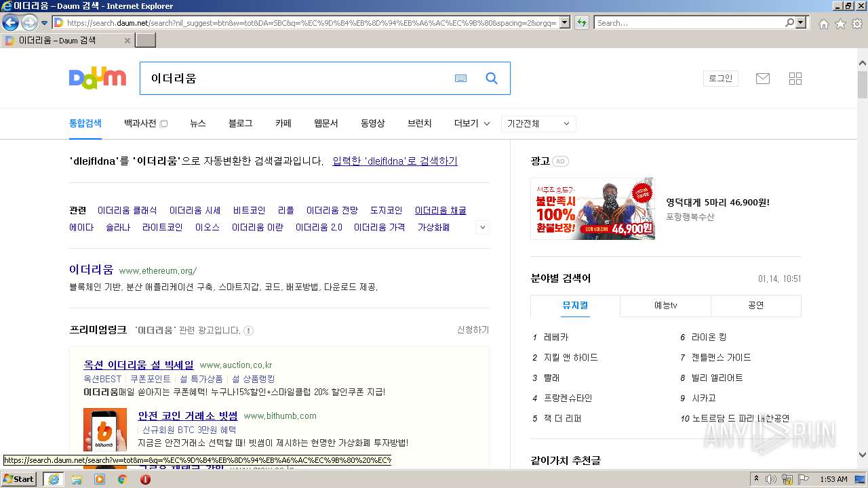Click the search magnifier button
Image resolution: width=868 pixels, height=488 pixels.
pos(492,79)
